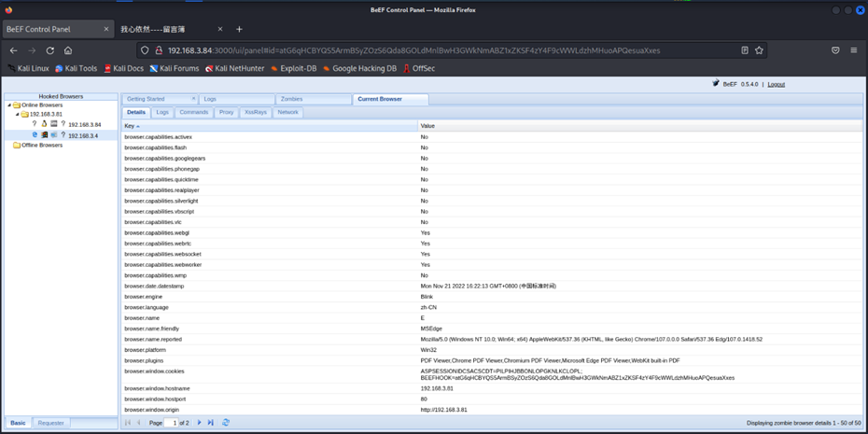Image resolution: width=868 pixels, height=434 pixels.
Task: Switch to the Requester view tab
Action: [51, 423]
